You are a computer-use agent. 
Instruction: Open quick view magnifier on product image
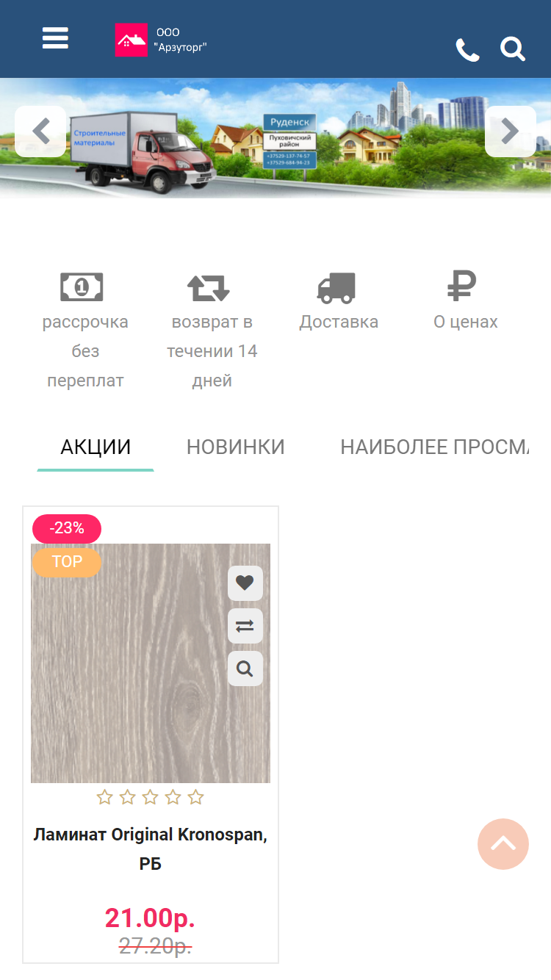(245, 669)
